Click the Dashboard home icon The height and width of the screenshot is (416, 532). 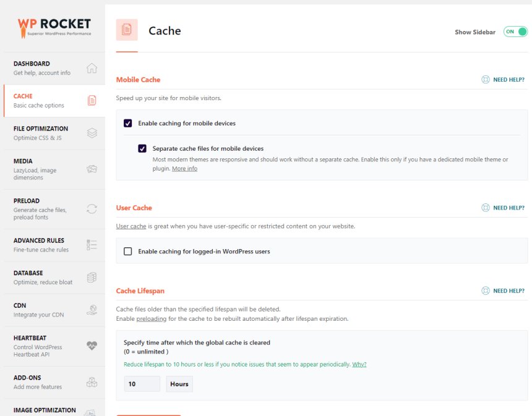[92, 68]
